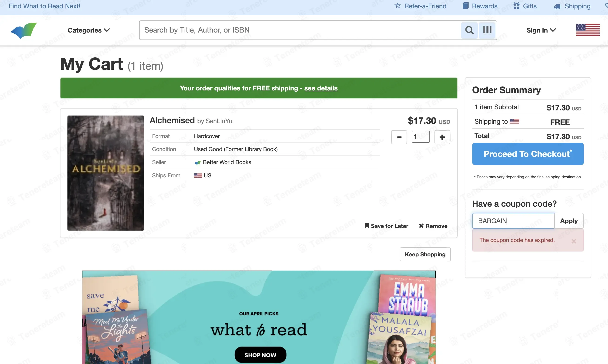Open the Refer-a-Friend link
The width and height of the screenshot is (608, 364).
(420, 6)
